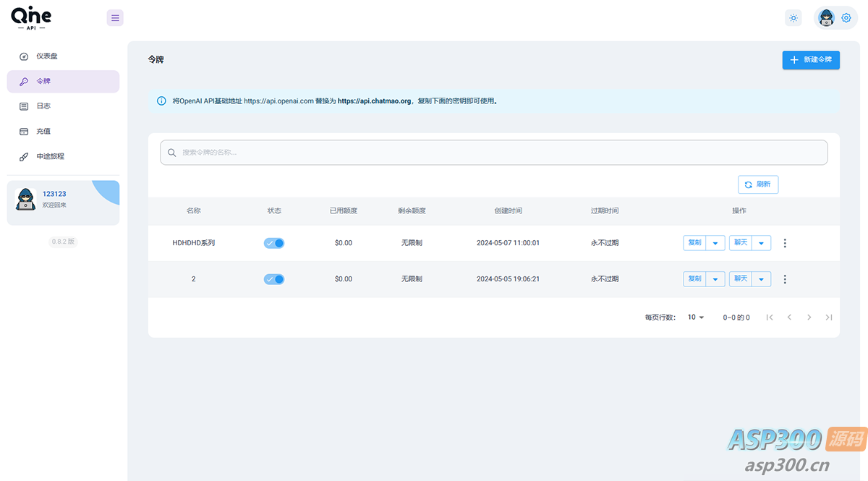Expand the 复制 dropdown arrow for HDHDHD系列

(x=715, y=243)
